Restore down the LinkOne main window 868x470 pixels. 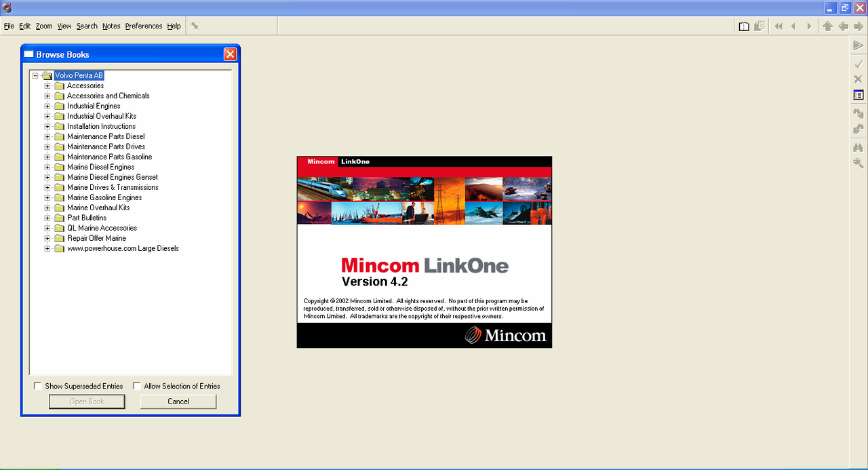point(845,7)
